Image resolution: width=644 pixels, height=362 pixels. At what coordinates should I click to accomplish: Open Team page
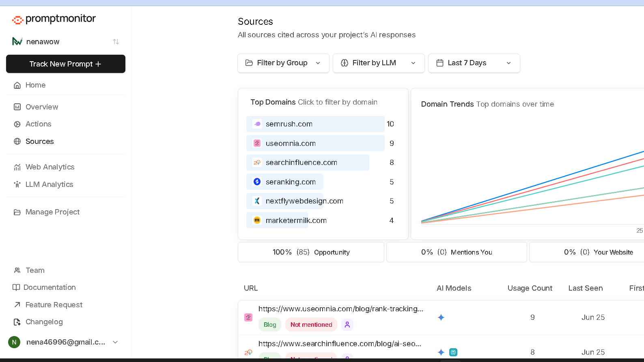point(35,270)
